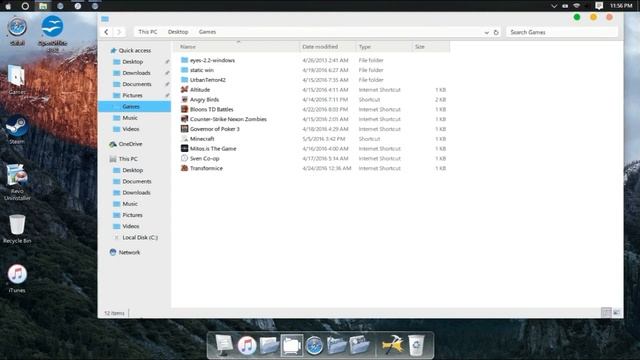640x360 pixels.
Task: Open the Games shortcut on the desktop
Action: 17,80
